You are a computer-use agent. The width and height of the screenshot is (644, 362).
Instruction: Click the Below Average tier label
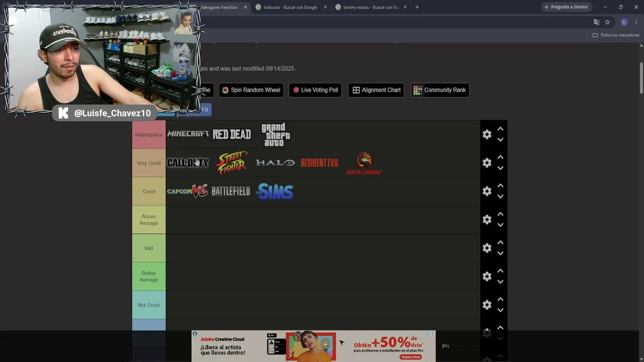point(149,277)
